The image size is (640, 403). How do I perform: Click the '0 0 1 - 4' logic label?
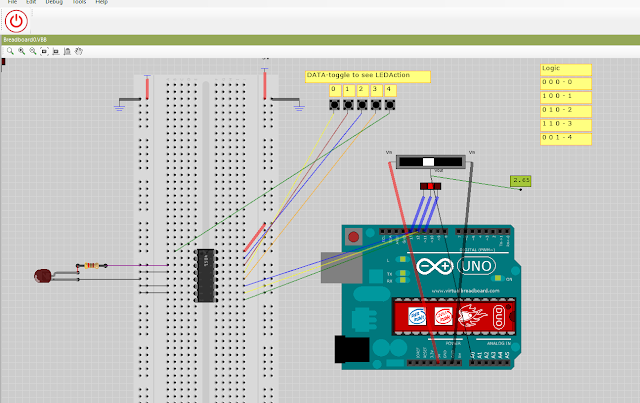coord(566,139)
